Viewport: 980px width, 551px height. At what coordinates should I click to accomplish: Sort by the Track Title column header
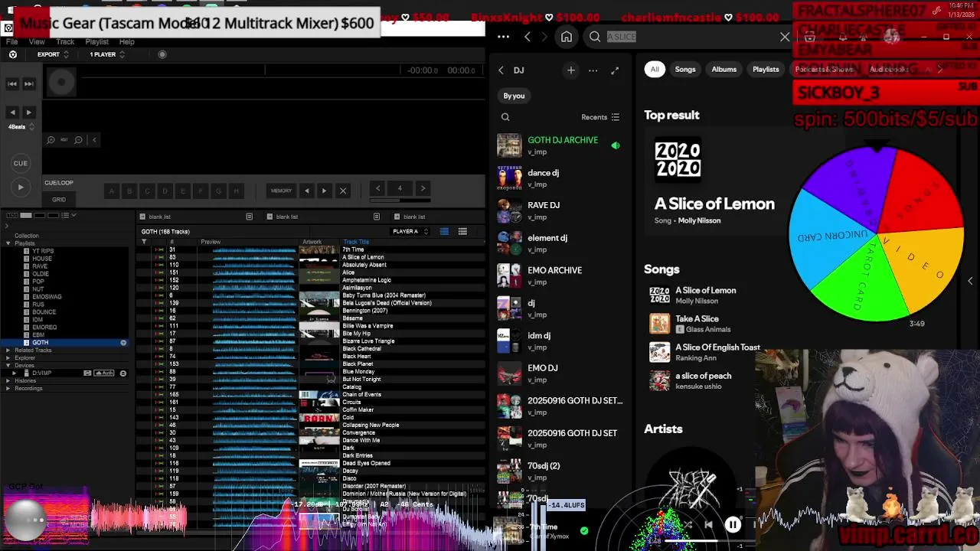[356, 242]
